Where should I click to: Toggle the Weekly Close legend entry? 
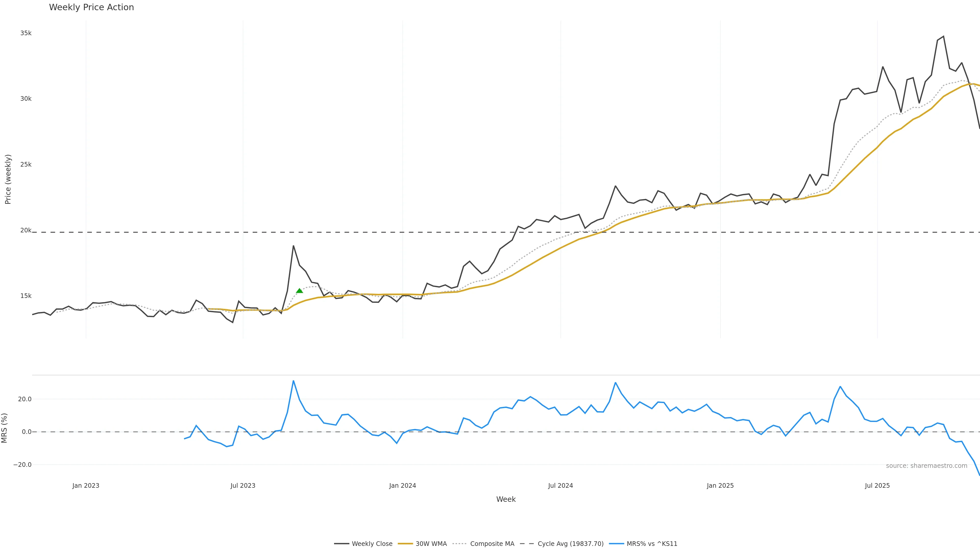[x=372, y=544]
